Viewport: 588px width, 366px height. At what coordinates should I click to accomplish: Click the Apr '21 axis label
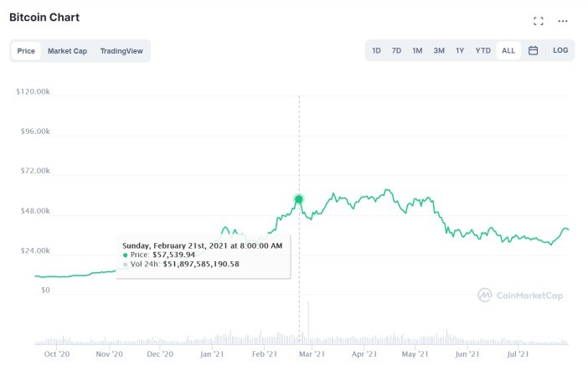(364, 354)
